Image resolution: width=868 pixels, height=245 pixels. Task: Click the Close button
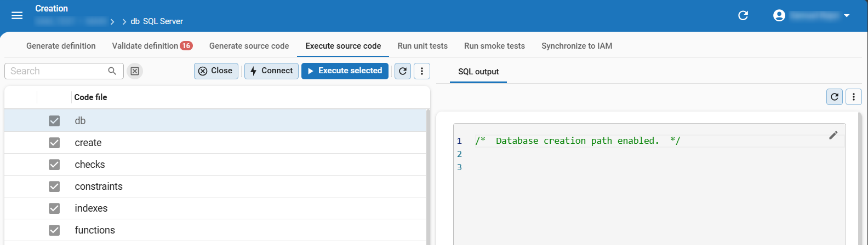pyautogui.click(x=216, y=71)
